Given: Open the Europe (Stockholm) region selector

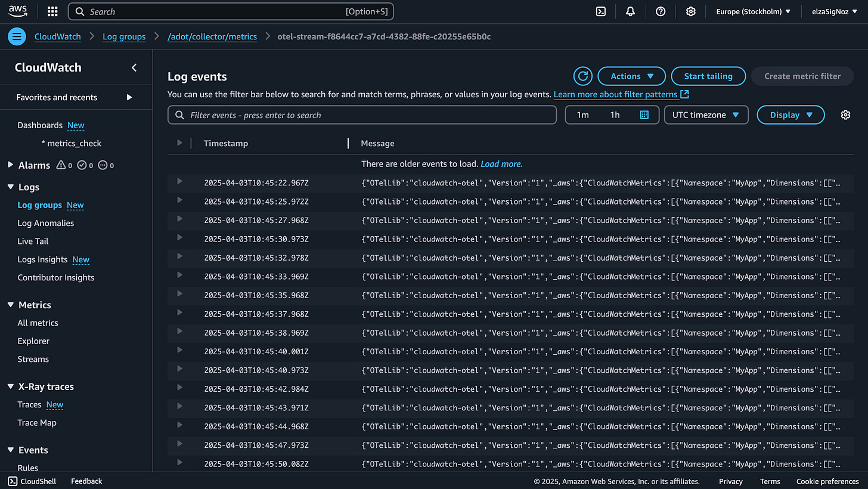Looking at the screenshot, I should click(x=754, y=11).
